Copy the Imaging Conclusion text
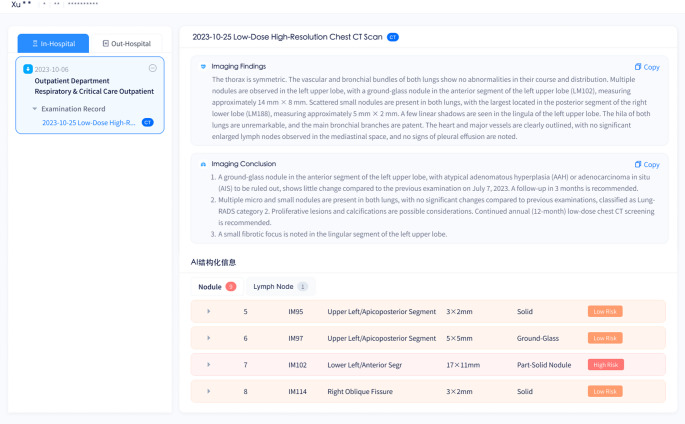Image resolution: width=685 pixels, height=424 pixels. pyautogui.click(x=647, y=165)
